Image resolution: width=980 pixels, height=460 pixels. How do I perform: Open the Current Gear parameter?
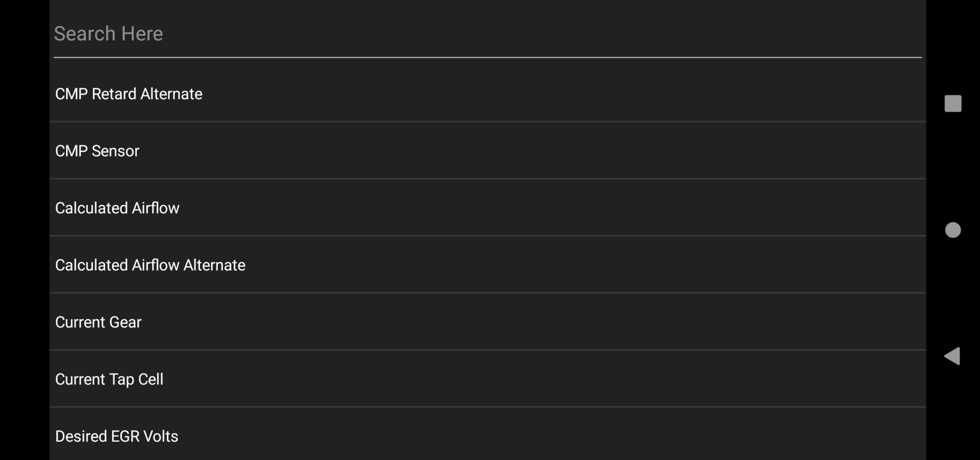click(98, 322)
